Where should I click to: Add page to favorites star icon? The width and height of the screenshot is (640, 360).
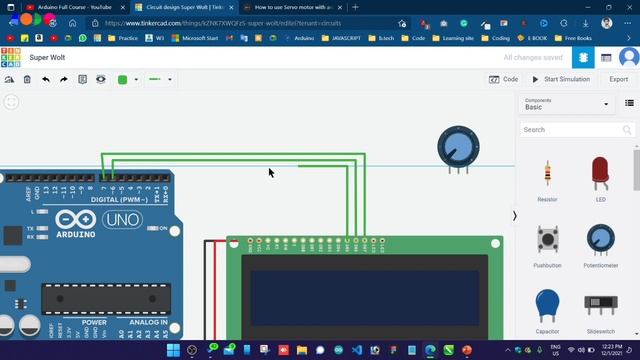402,23
